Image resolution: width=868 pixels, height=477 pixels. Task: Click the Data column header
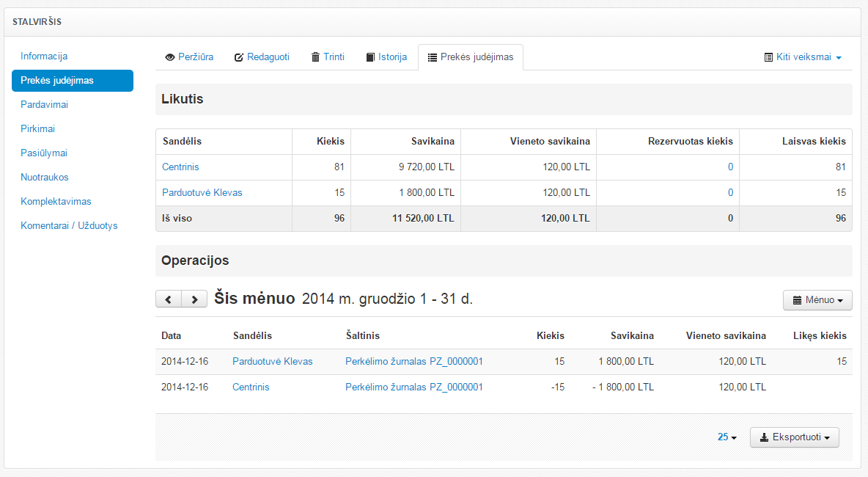tap(172, 336)
